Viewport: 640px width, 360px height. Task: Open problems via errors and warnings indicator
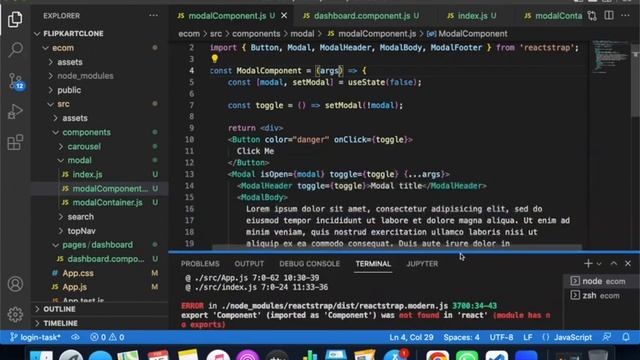[107, 338]
